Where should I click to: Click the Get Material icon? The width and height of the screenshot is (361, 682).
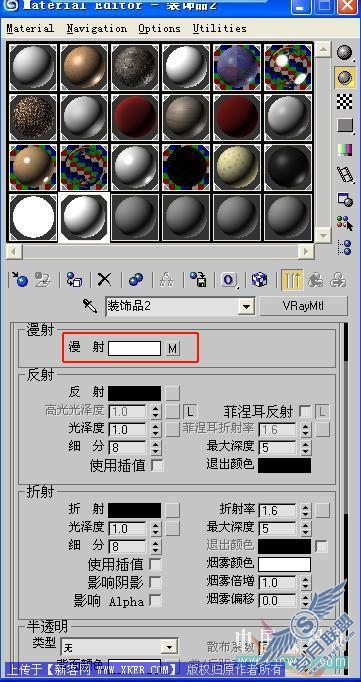point(18,279)
